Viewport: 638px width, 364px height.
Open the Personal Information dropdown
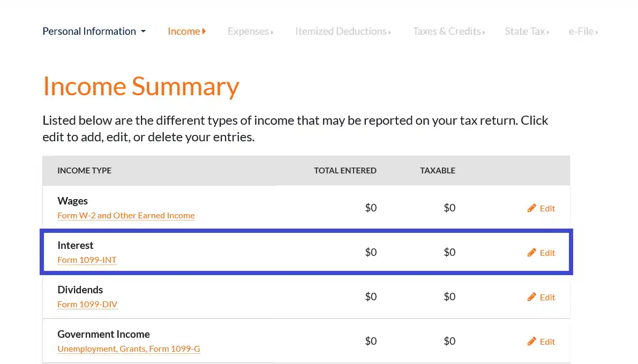[x=94, y=31]
